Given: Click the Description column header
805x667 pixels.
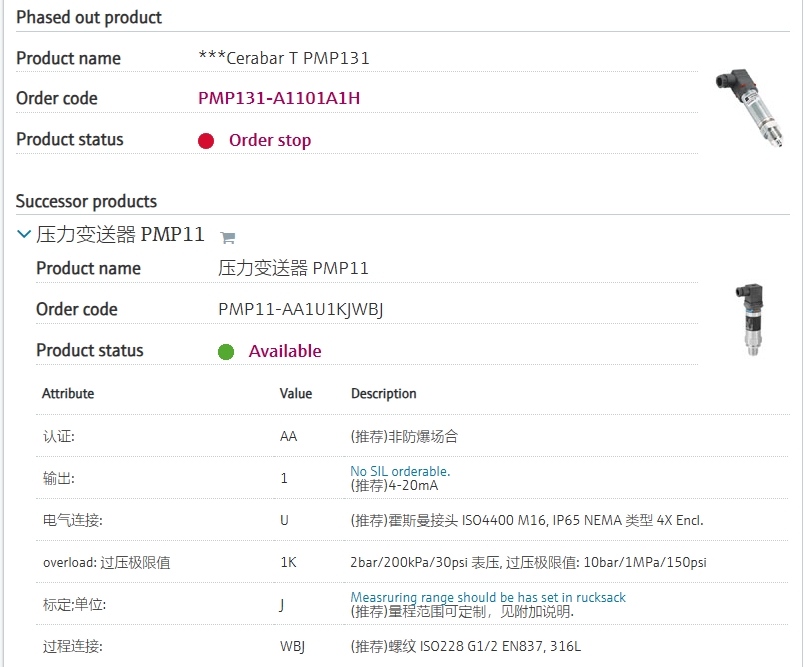Looking at the screenshot, I should click(x=384, y=394).
